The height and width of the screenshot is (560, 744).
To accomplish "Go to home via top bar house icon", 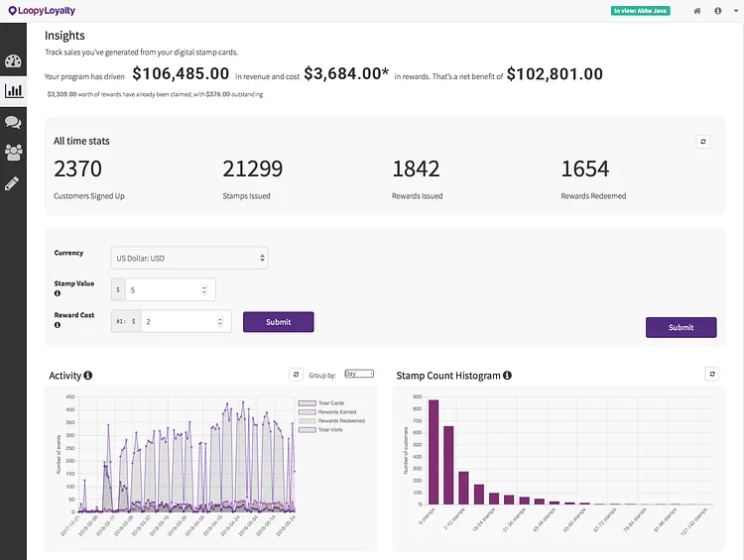I will 697,11.
